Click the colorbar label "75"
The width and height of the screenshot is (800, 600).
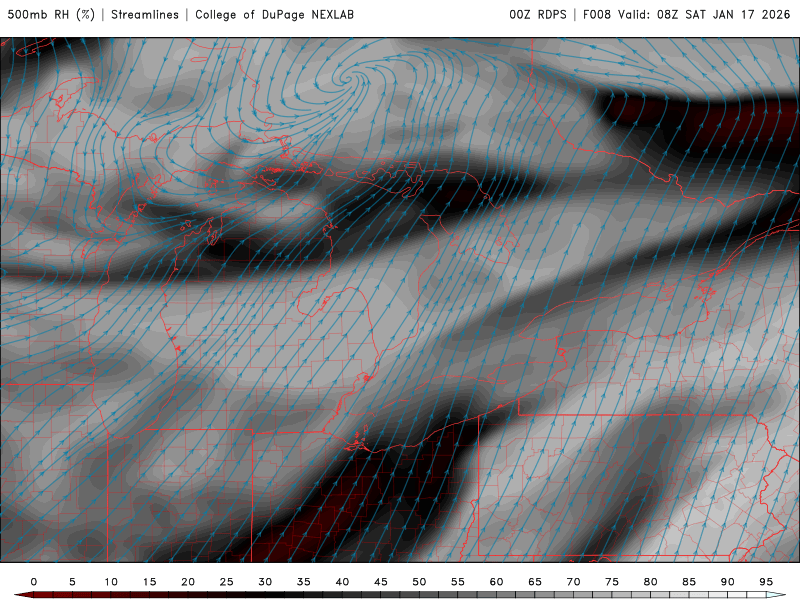(x=612, y=582)
